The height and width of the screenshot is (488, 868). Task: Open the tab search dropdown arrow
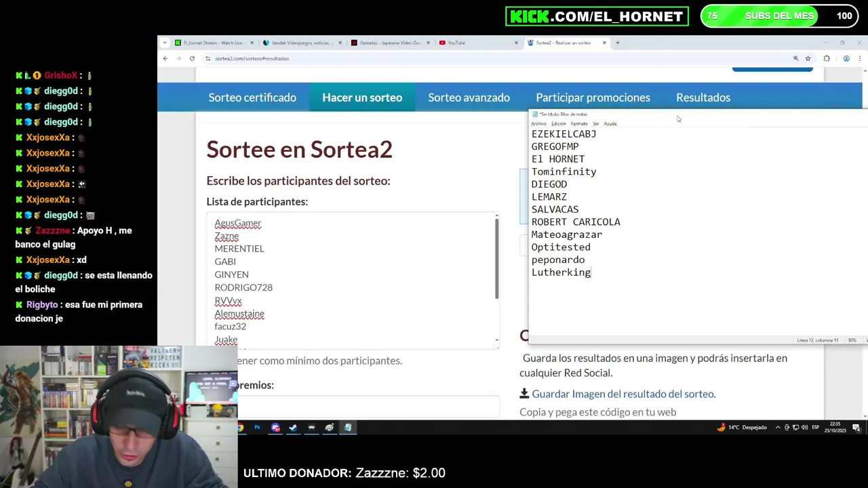pyautogui.click(x=164, y=43)
